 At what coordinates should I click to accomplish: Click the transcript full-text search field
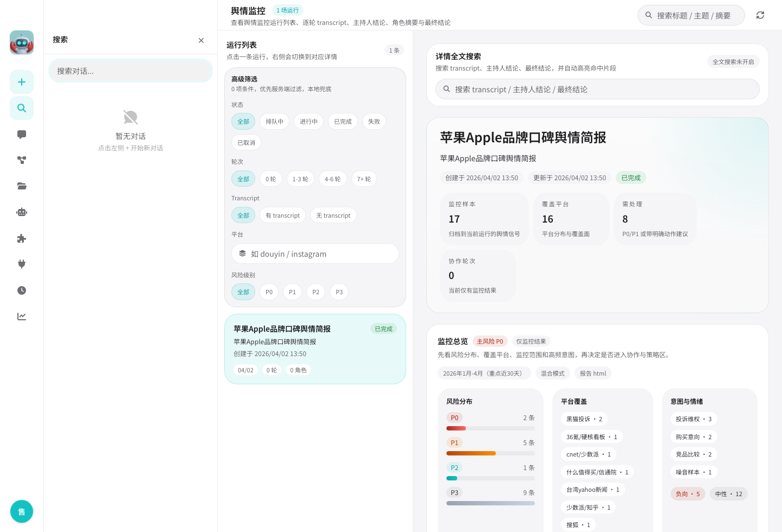(597, 89)
